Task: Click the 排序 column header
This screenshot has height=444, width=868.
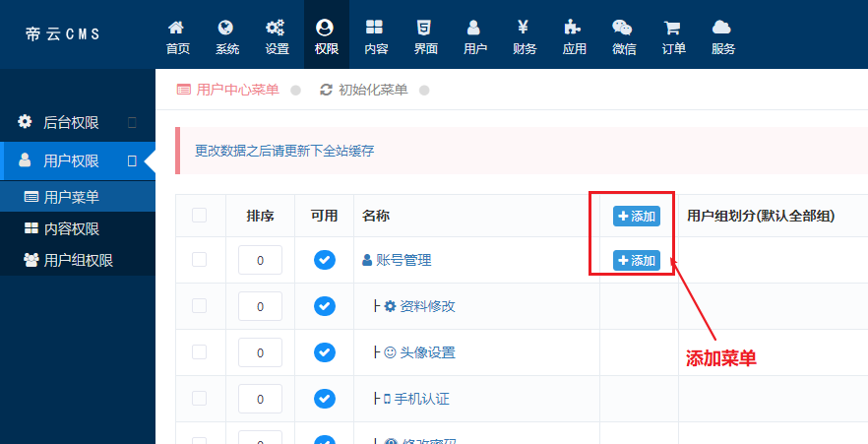Action: pos(260,216)
